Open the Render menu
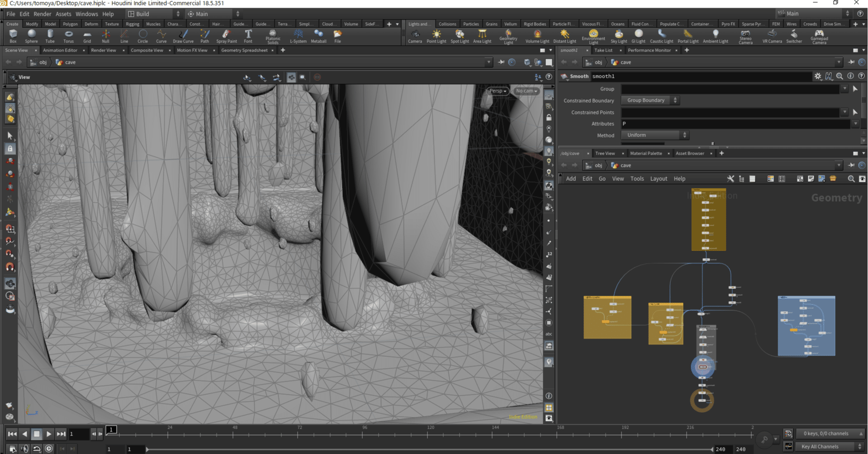 43,14
